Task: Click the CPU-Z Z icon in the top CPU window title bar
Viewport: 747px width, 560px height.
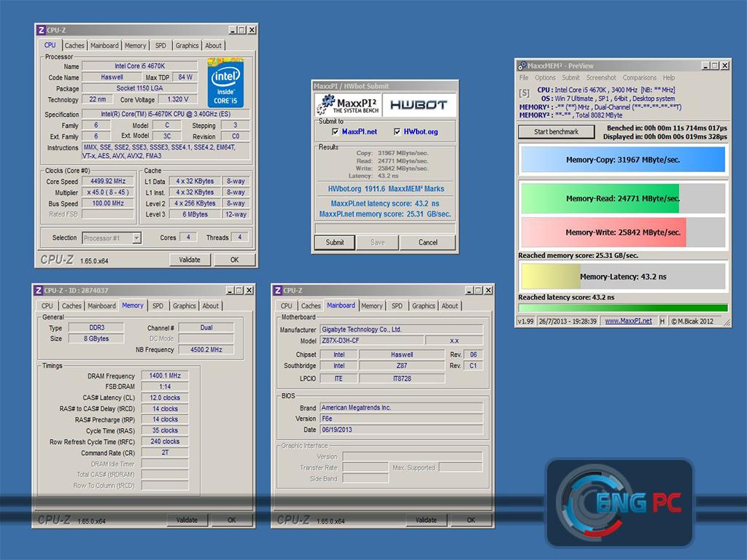Action: pyautogui.click(x=42, y=30)
